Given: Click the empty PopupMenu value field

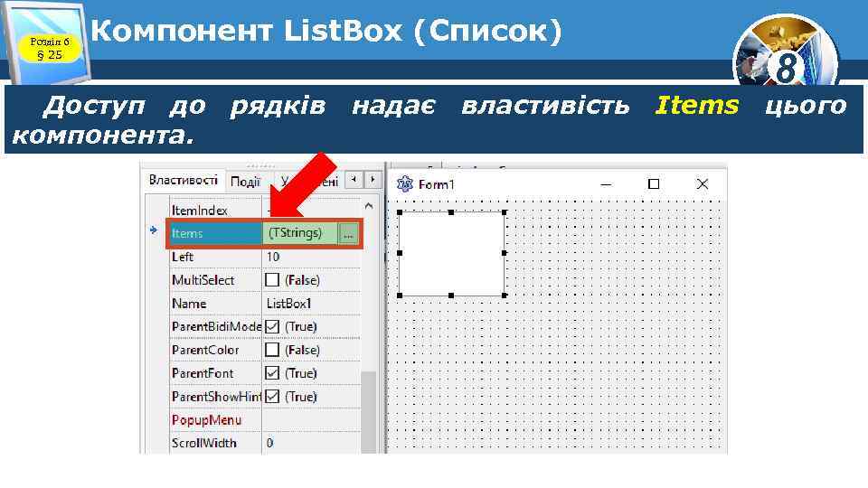Looking at the screenshot, I should coord(311,419).
